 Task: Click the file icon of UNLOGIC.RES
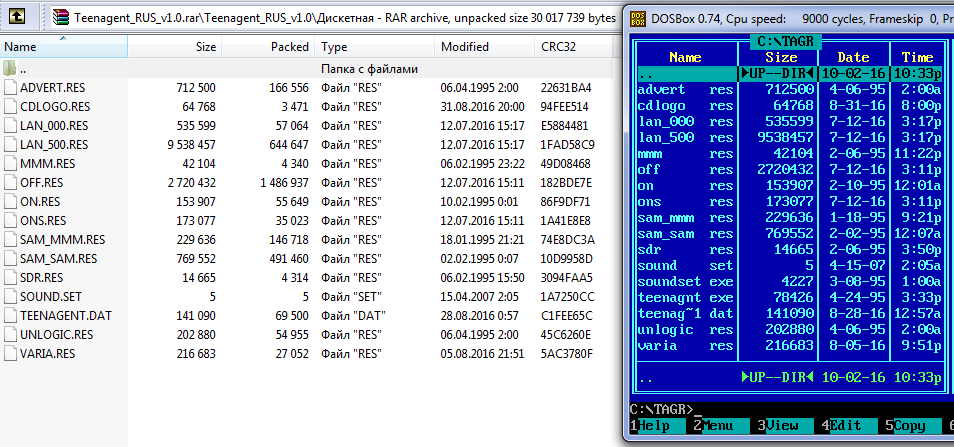point(10,334)
